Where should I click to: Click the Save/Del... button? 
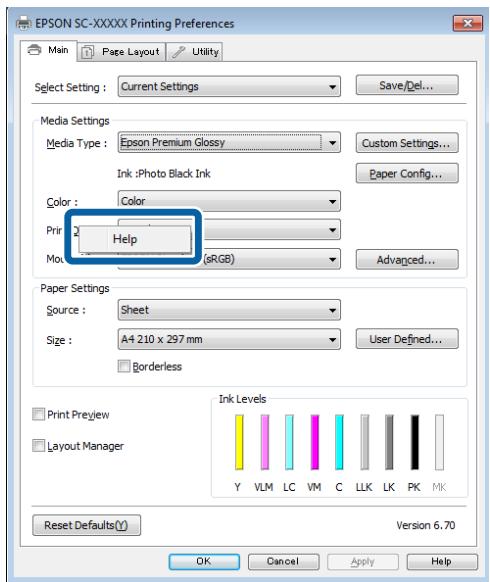click(407, 85)
